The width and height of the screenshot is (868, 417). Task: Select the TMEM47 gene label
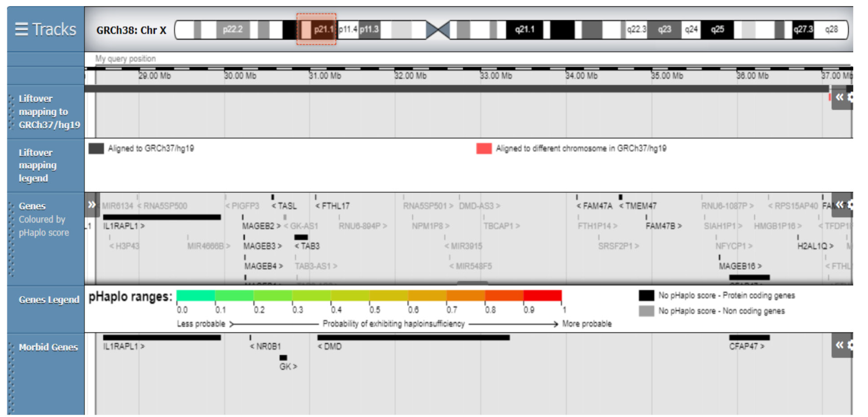tap(638, 206)
